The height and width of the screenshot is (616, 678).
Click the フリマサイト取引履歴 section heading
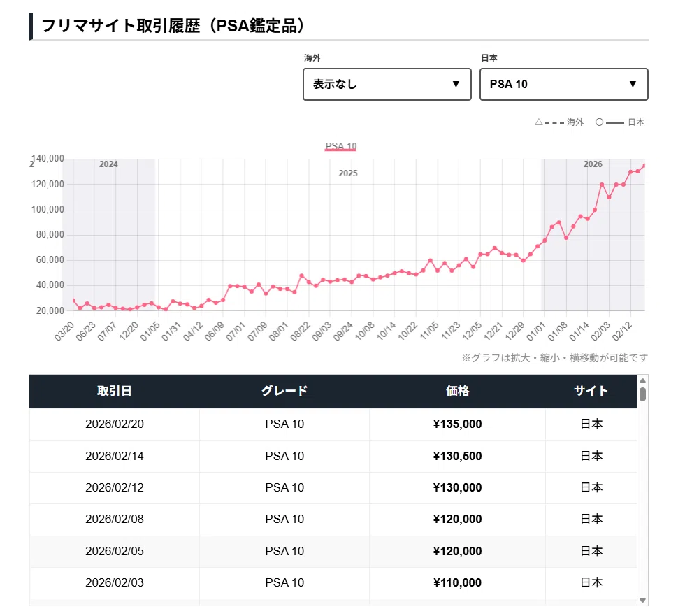tap(173, 26)
